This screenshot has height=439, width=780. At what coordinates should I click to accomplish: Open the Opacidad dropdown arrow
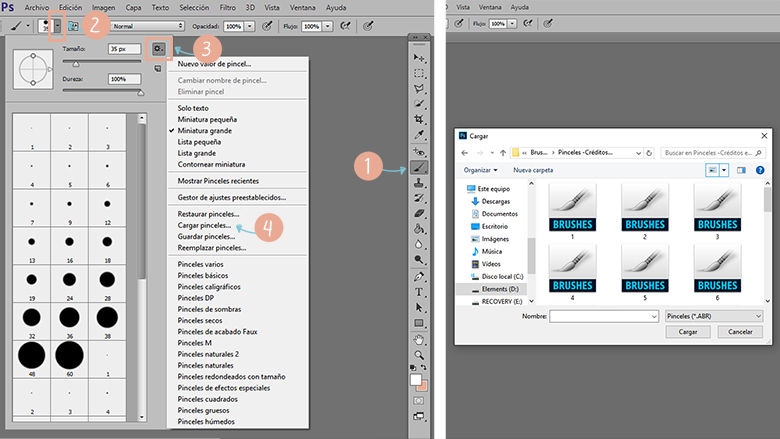[250, 26]
